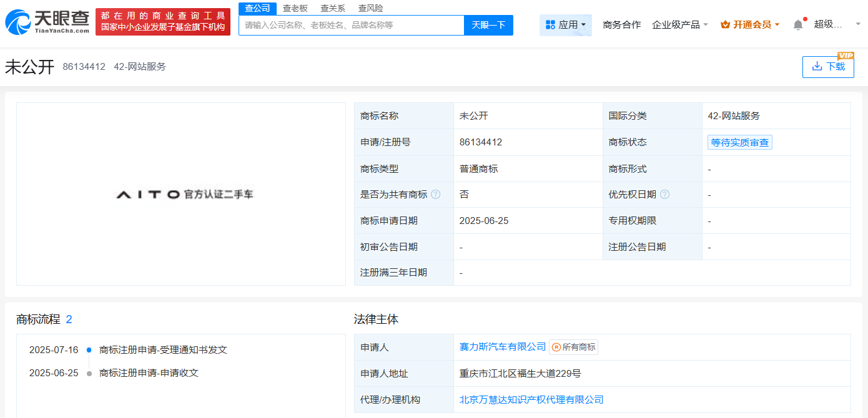Open the 应用 dropdown menu
The image size is (868, 418).
point(565,25)
